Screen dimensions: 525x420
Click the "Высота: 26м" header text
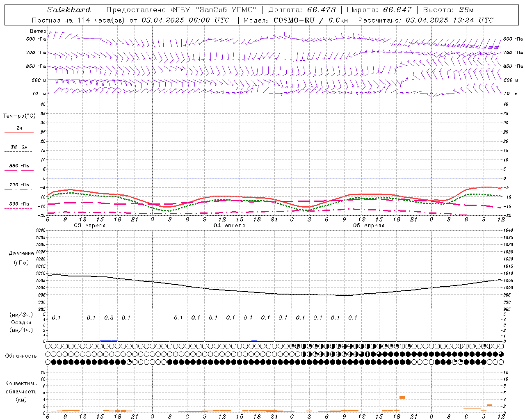[x=448, y=10]
